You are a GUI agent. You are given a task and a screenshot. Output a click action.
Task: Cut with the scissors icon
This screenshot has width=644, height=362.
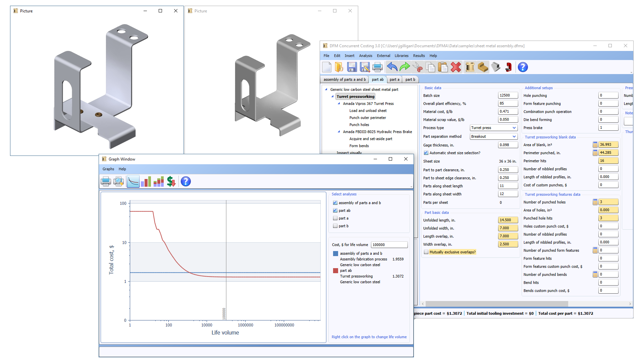pos(418,67)
